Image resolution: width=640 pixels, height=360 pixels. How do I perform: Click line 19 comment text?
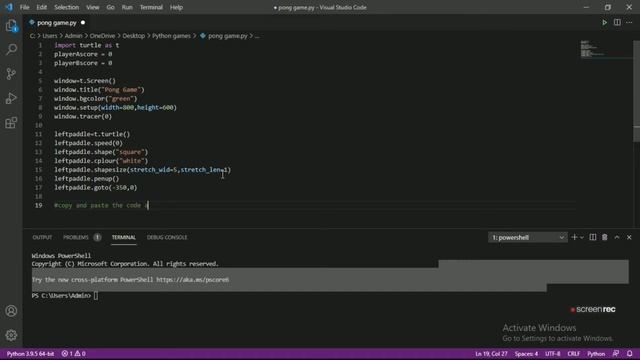[101, 205]
